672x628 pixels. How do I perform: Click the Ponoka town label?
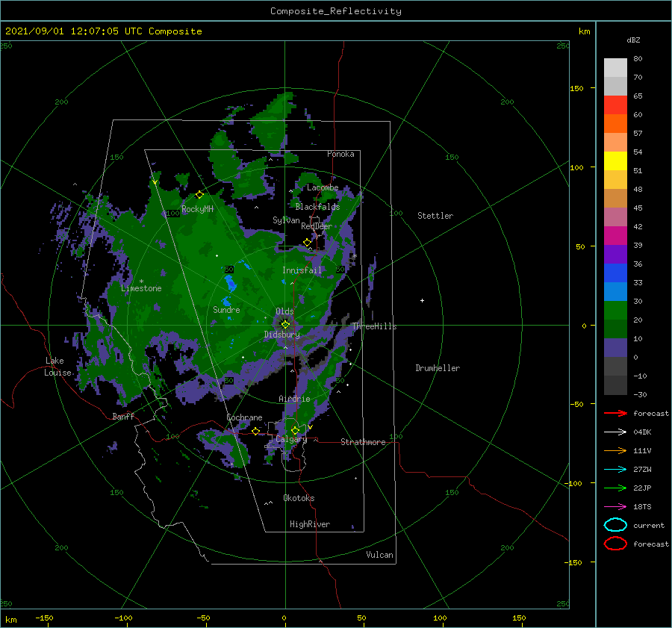coord(340,154)
